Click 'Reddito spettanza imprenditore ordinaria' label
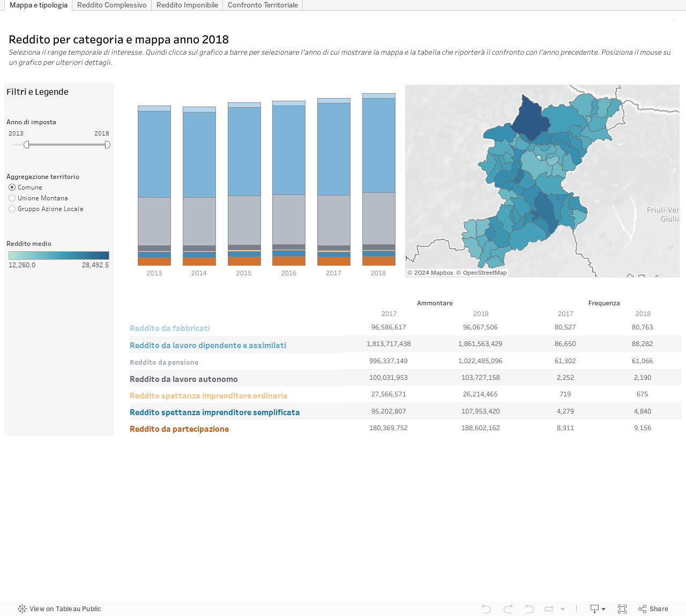 pos(208,396)
